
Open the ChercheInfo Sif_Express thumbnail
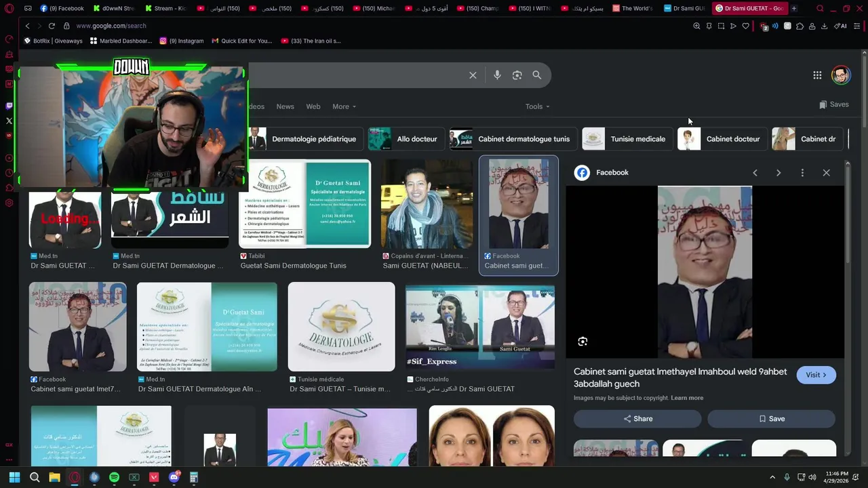pyautogui.click(x=480, y=327)
